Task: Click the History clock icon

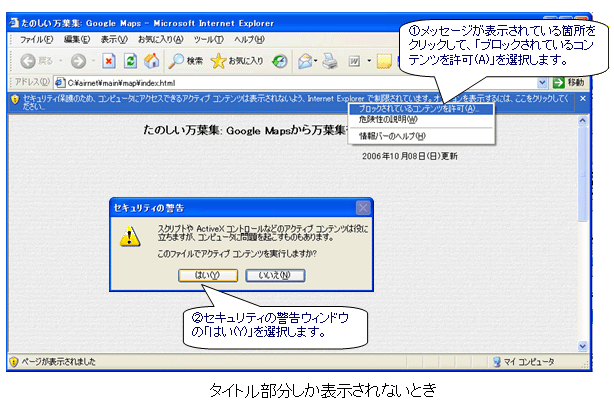Action: (280, 61)
